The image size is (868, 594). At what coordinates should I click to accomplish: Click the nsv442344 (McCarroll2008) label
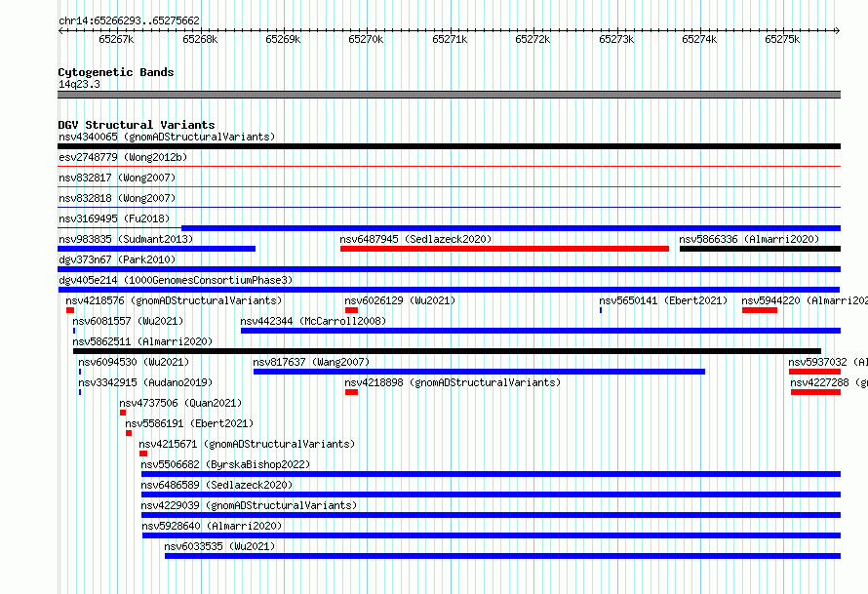coord(313,321)
